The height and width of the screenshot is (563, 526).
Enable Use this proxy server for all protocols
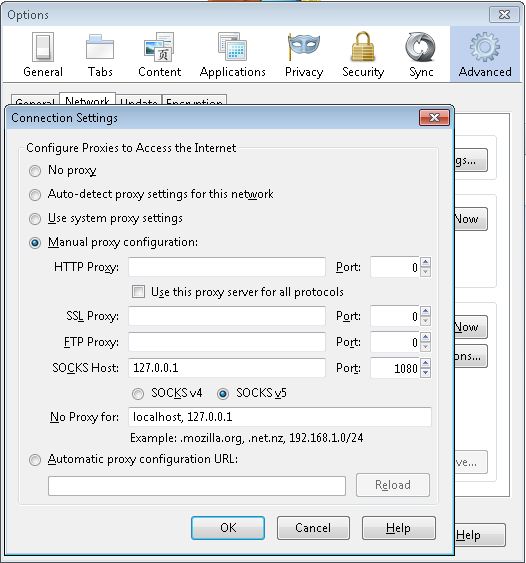coord(138,292)
